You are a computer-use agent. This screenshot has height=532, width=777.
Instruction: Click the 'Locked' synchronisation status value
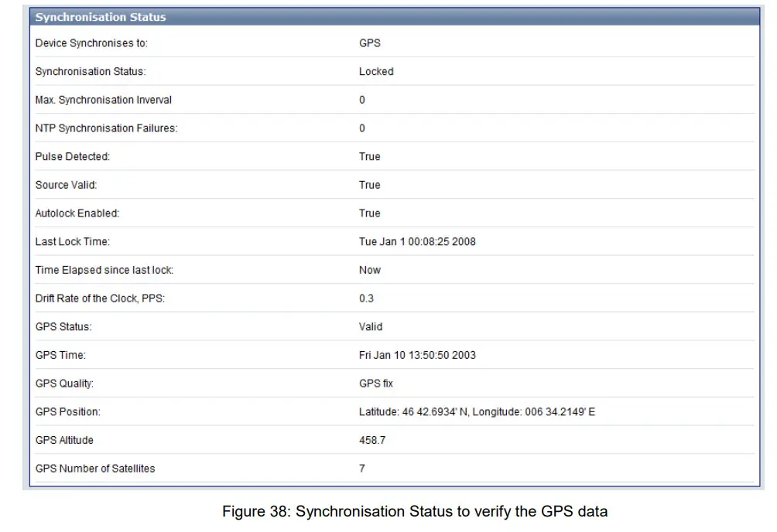click(x=376, y=71)
